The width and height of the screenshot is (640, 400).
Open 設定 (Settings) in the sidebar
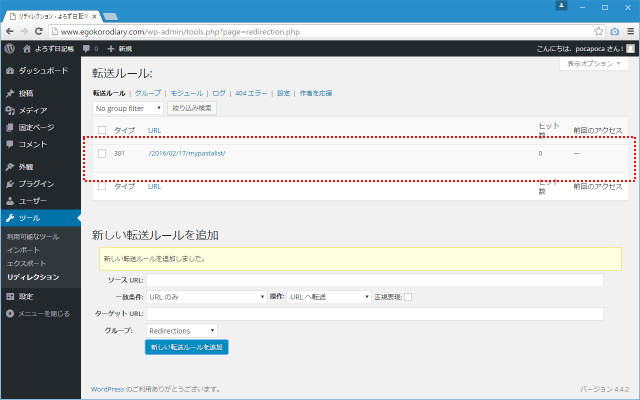[x=26, y=296]
